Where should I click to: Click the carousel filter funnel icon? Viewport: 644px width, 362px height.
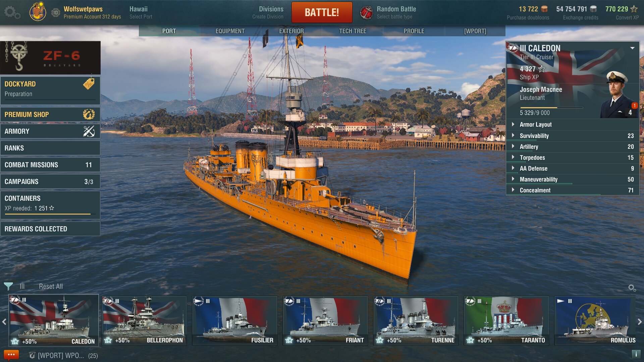8,286
